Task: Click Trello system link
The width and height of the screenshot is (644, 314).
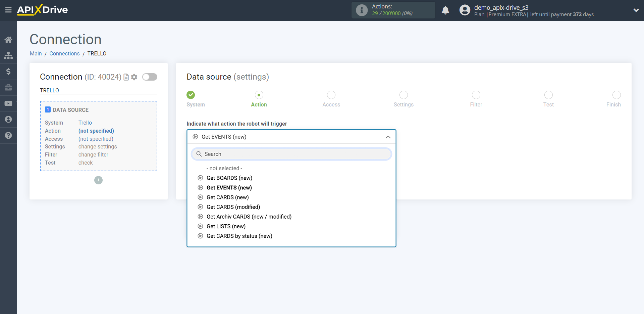Action: (x=85, y=123)
